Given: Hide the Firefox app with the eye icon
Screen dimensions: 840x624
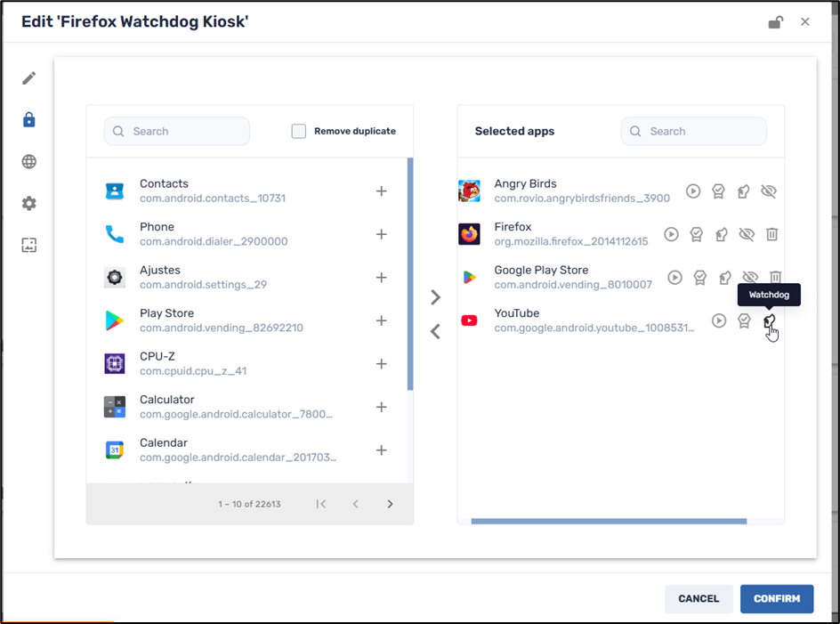Looking at the screenshot, I should tap(747, 234).
